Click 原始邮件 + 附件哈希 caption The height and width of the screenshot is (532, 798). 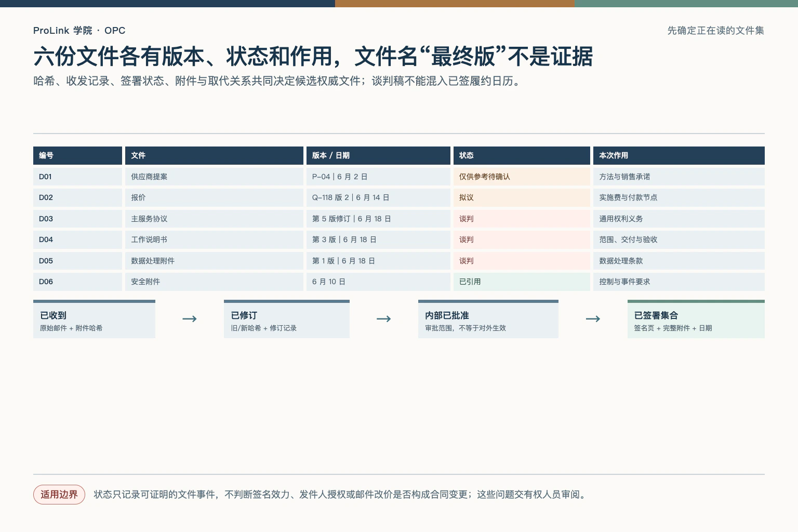[71, 328]
